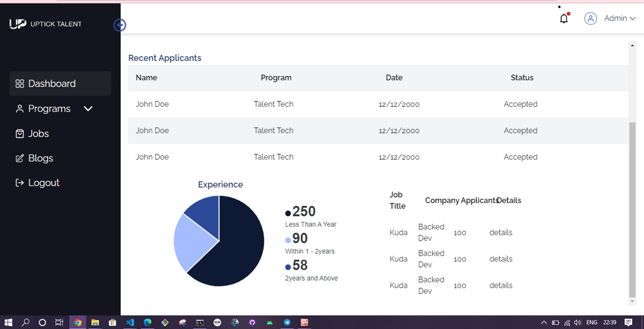The height and width of the screenshot is (329, 644).
Task: Click the light blue legend dot for 90
Action: tap(288, 240)
